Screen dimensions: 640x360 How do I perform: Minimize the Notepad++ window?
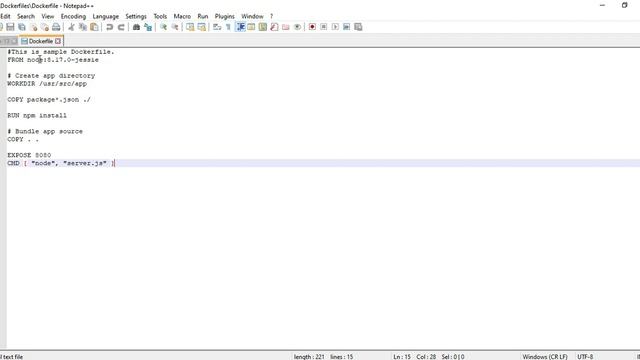click(602, 5)
